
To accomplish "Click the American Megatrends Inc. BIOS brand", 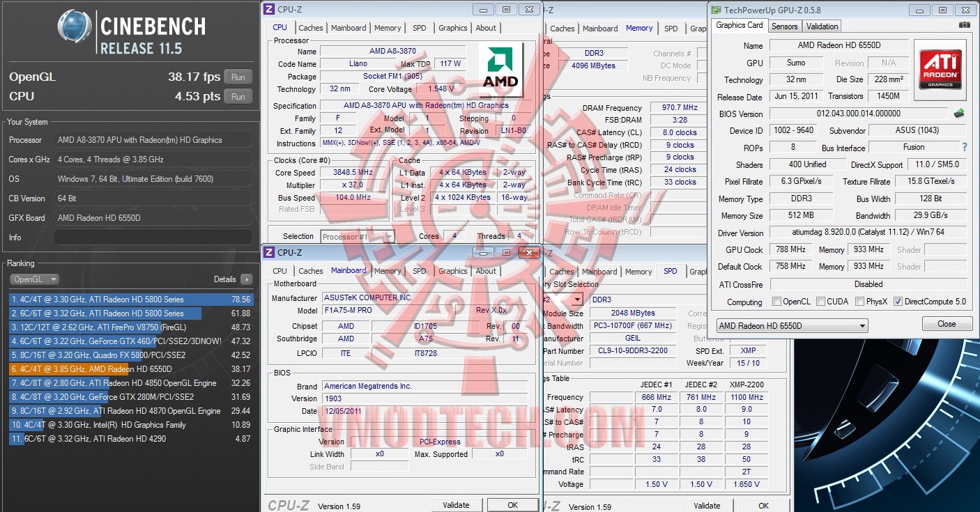I will pyautogui.click(x=424, y=386).
